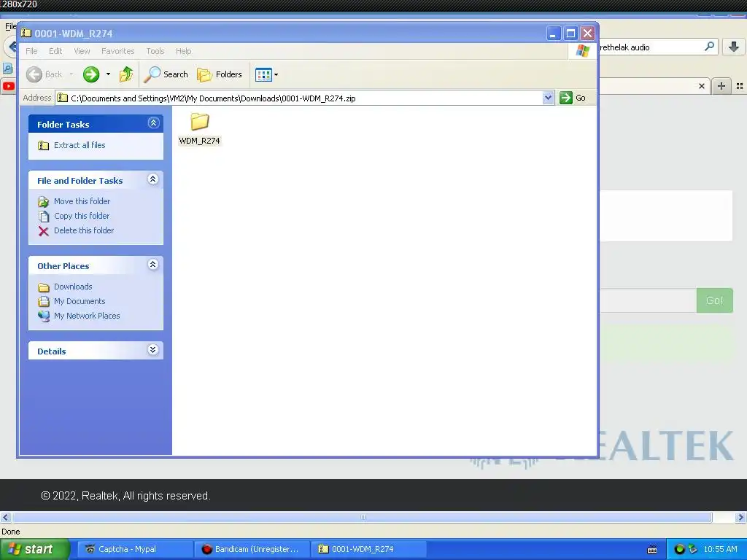The image size is (747, 560).
Task: Click the tray keyboard icon
Action: pyautogui.click(x=652, y=550)
